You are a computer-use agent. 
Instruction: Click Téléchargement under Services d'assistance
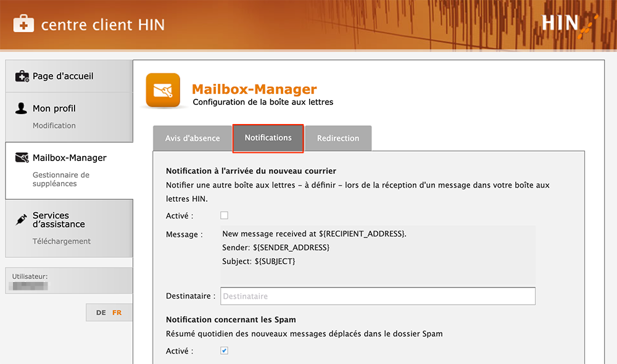[61, 241]
